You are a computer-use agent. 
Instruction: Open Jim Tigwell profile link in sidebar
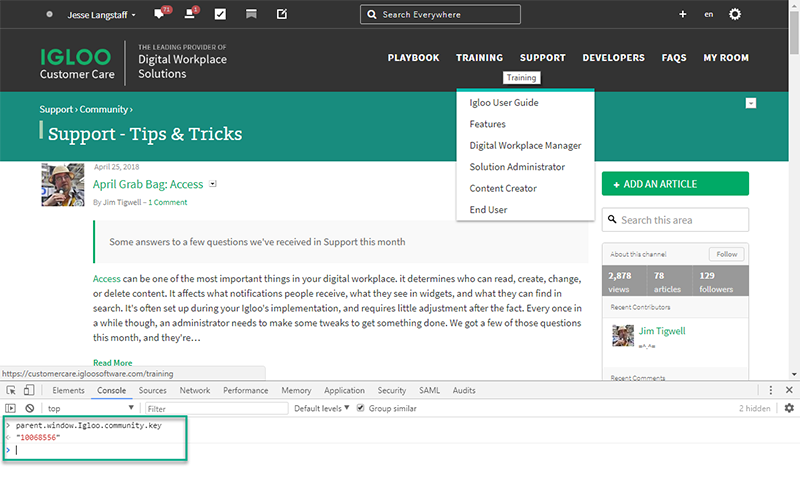pos(662,331)
